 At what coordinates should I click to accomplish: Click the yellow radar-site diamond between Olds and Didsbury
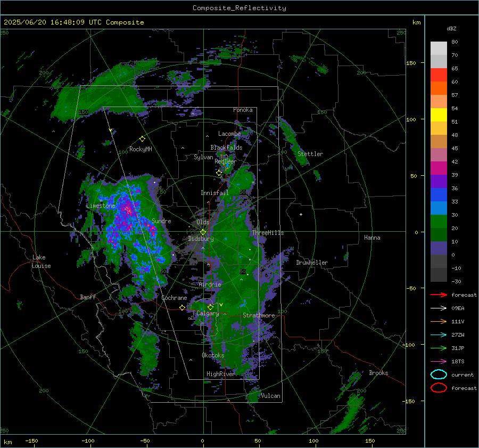coord(203,232)
